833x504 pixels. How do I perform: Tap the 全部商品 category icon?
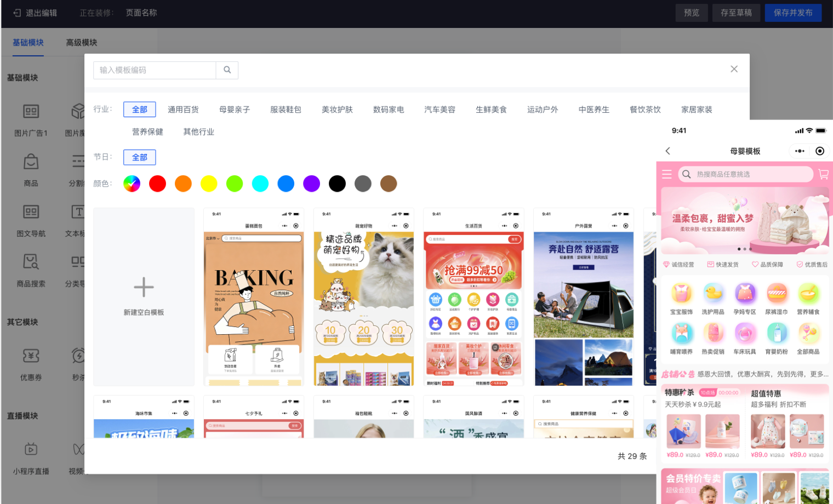pos(808,333)
